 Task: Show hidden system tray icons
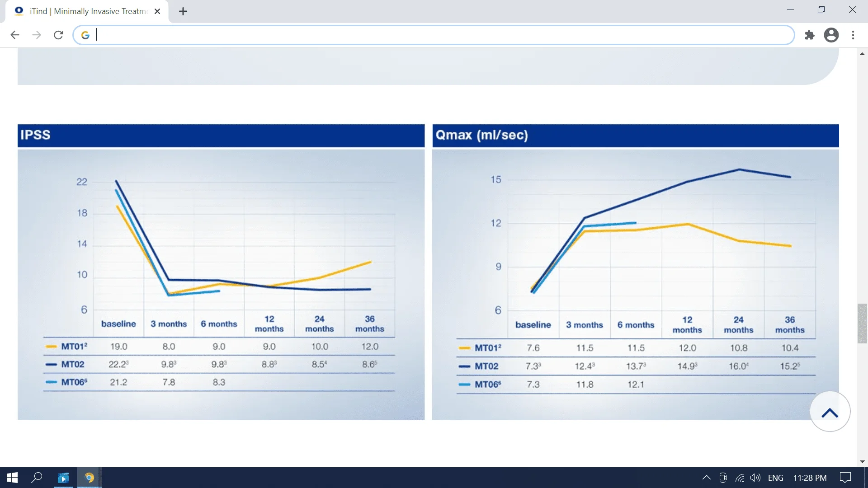click(x=706, y=478)
